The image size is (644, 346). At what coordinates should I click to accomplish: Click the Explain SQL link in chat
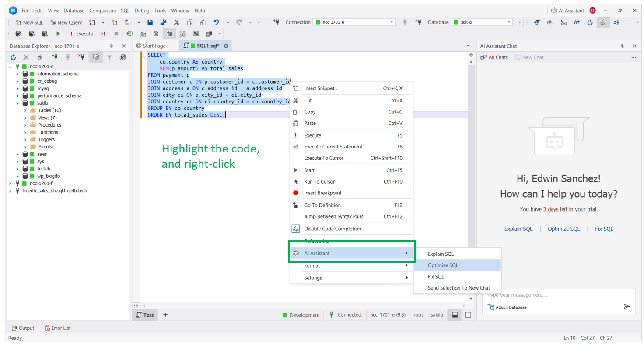518,229
